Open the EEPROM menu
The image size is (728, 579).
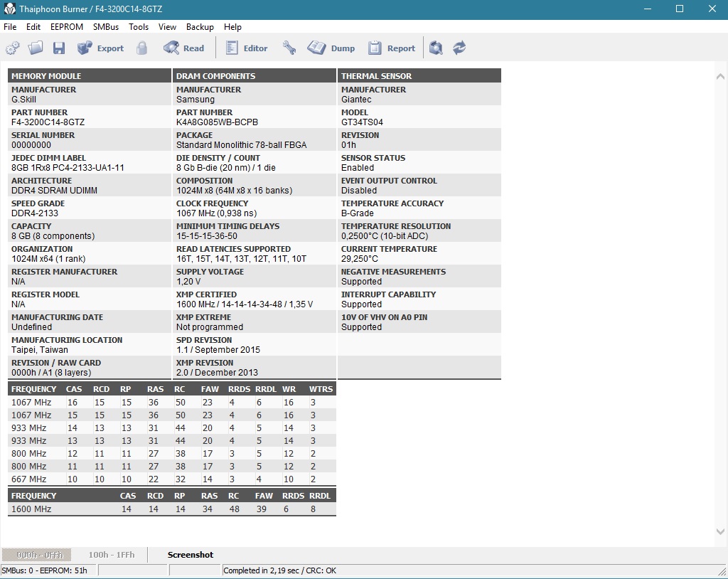67,27
